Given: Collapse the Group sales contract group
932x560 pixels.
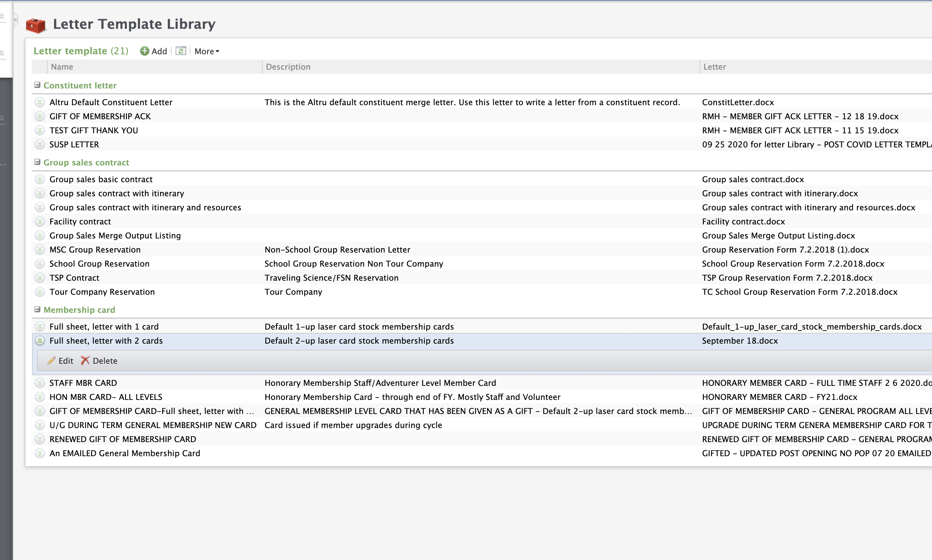Looking at the screenshot, I should 37,162.
